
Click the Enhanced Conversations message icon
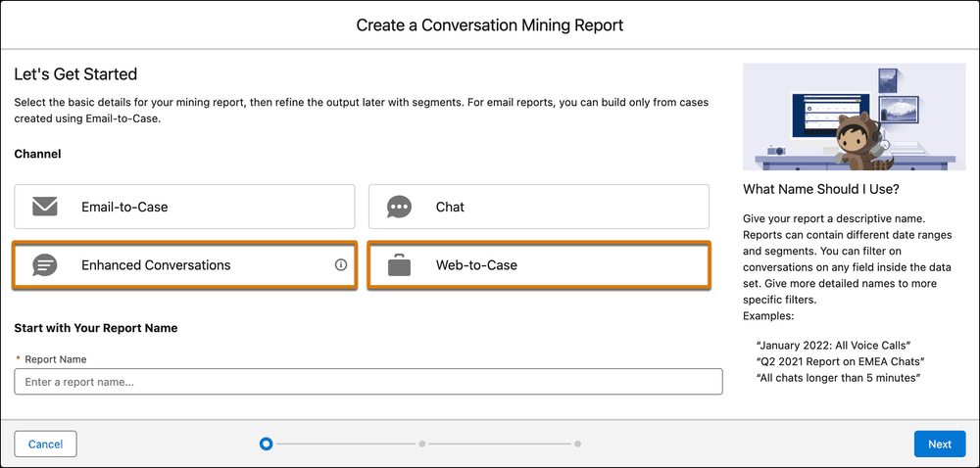[x=45, y=265]
